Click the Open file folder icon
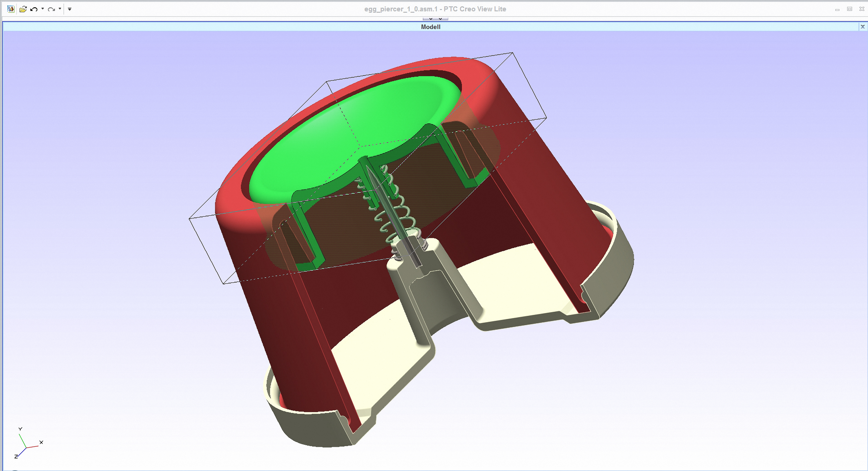868x471 pixels. click(x=23, y=9)
